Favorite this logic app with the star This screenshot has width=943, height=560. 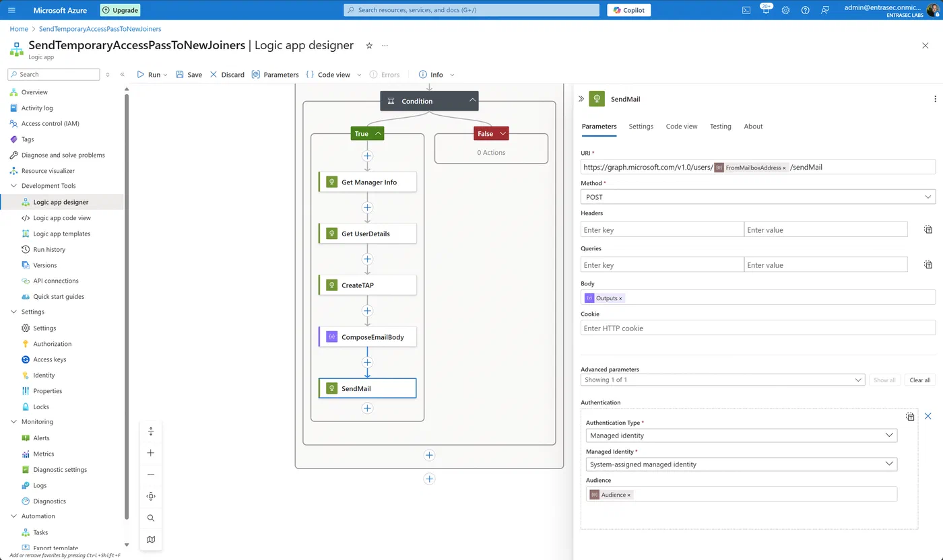coord(369,45)
